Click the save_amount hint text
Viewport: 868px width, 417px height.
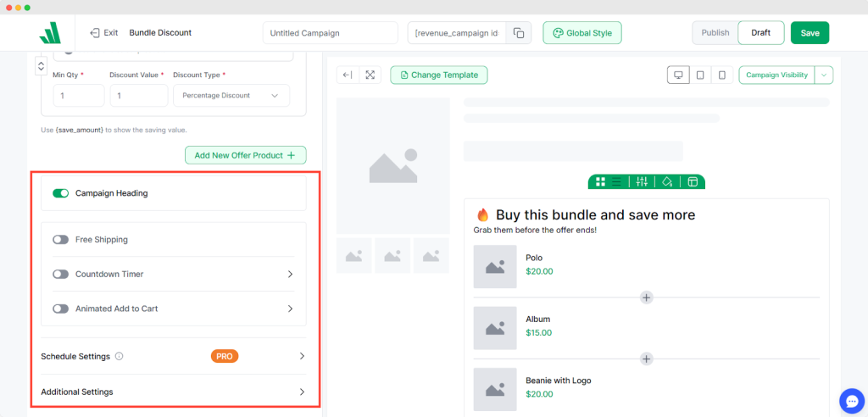click(114, 131)
